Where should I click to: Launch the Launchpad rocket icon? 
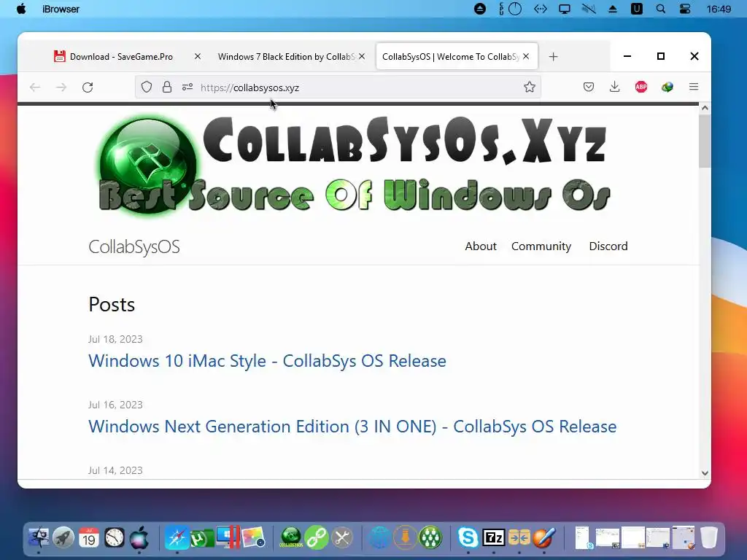click(63, 537)
